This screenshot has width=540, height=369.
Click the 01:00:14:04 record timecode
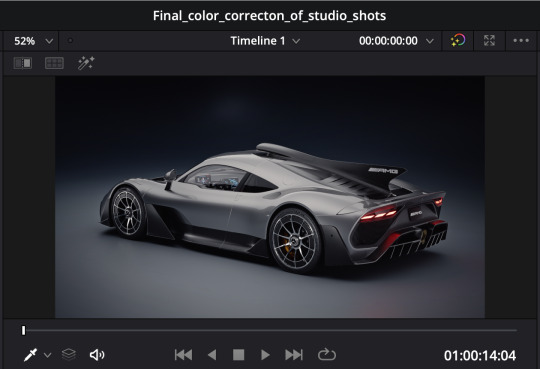(x=480, y=356)
